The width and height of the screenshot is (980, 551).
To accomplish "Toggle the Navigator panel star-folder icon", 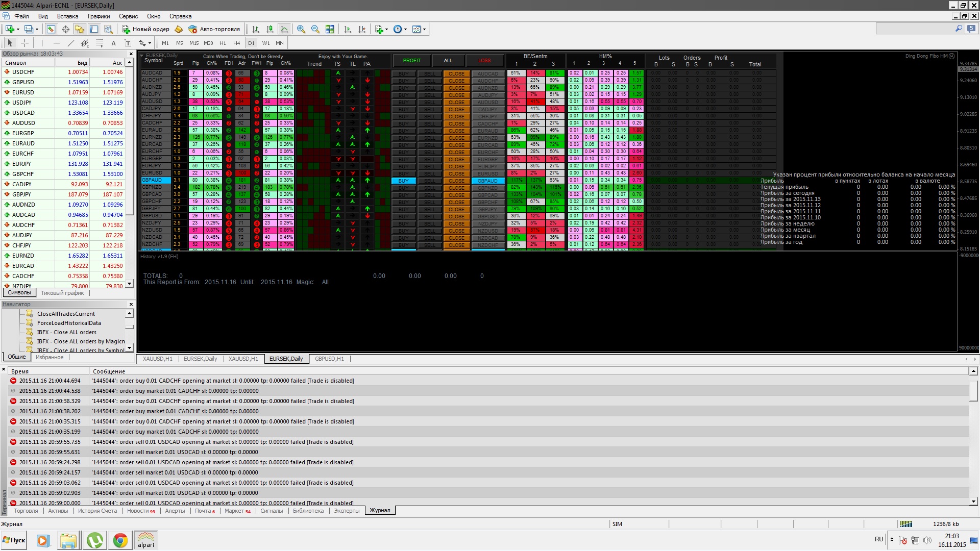I will tap(80, 29).
